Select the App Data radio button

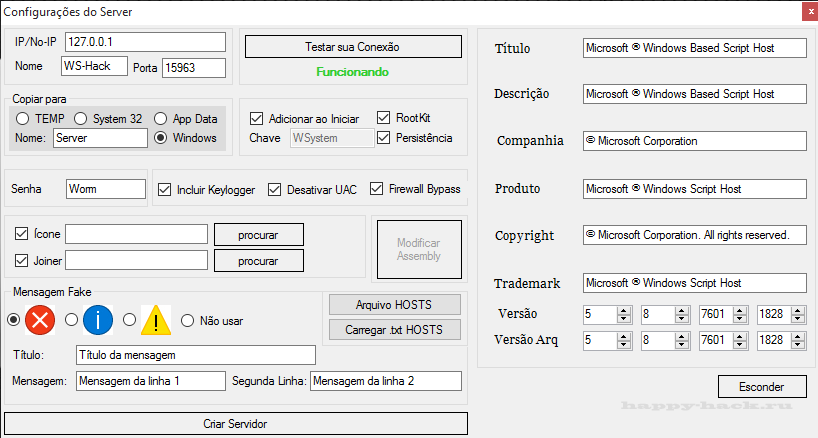[x=160, y=119]
